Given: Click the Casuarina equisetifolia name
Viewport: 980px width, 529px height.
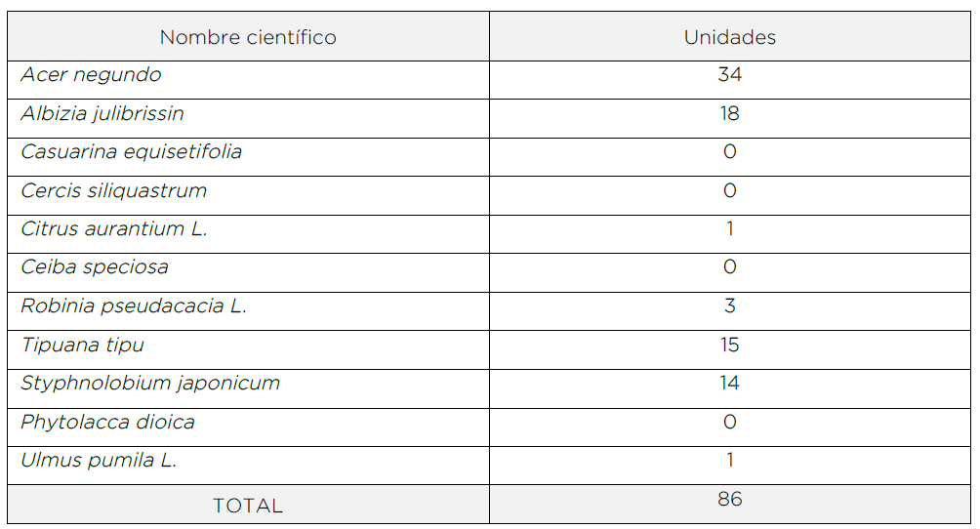Looking at the screenshot, I should (131, 152).
